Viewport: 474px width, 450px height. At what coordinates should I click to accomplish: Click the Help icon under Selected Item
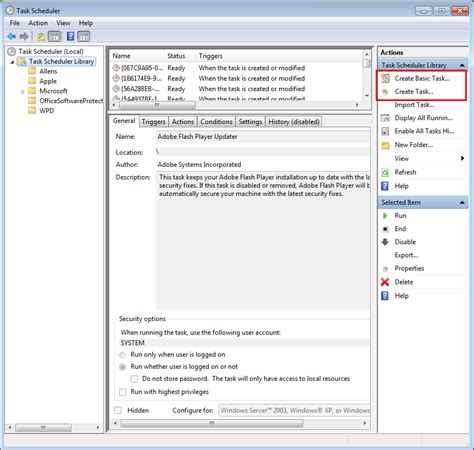[385, 296]
